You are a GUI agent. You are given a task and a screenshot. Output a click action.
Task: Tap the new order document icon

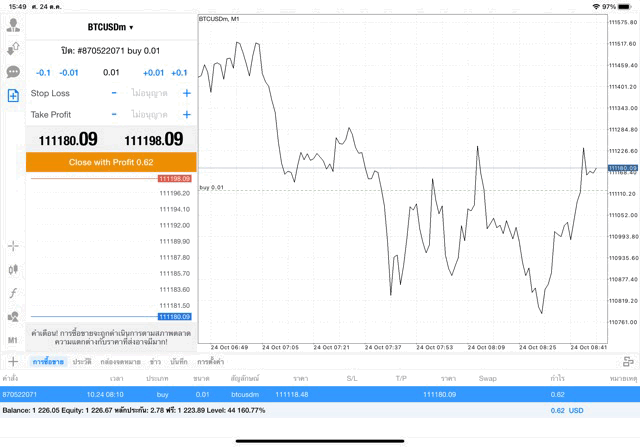click(x=13, y=96)
